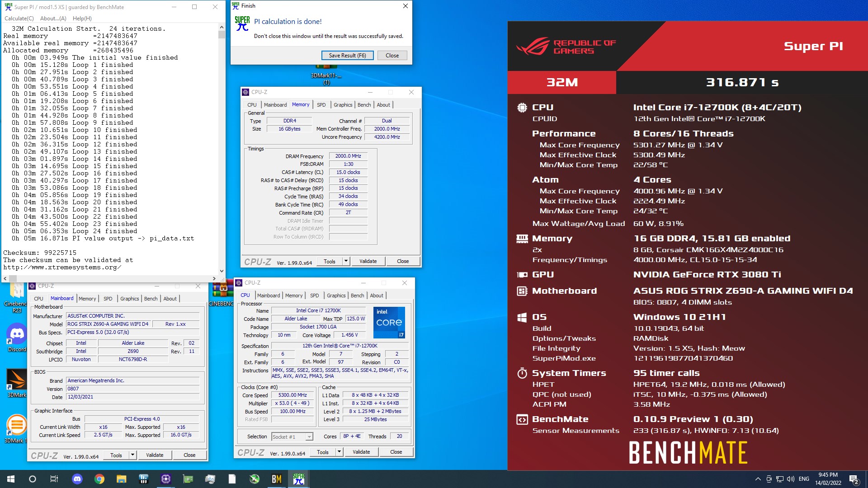Switch to Super PI taskbar icon
This screenshot has width=868, height=488.
(298, 479)
